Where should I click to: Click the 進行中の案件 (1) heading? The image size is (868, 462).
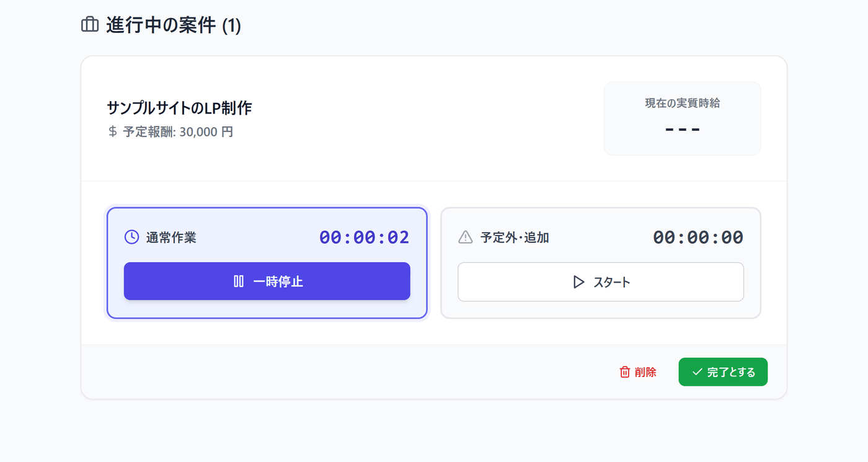(x=174, y=25)
